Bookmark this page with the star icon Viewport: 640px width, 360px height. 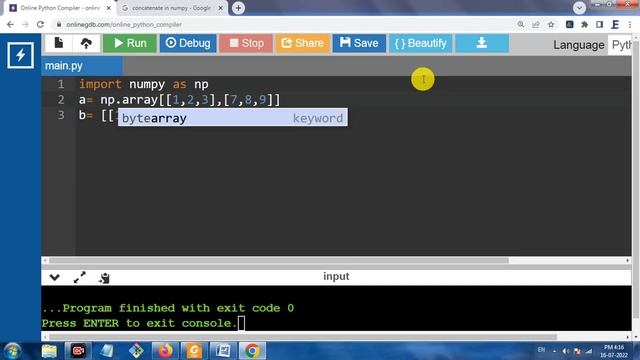[551, 24]
